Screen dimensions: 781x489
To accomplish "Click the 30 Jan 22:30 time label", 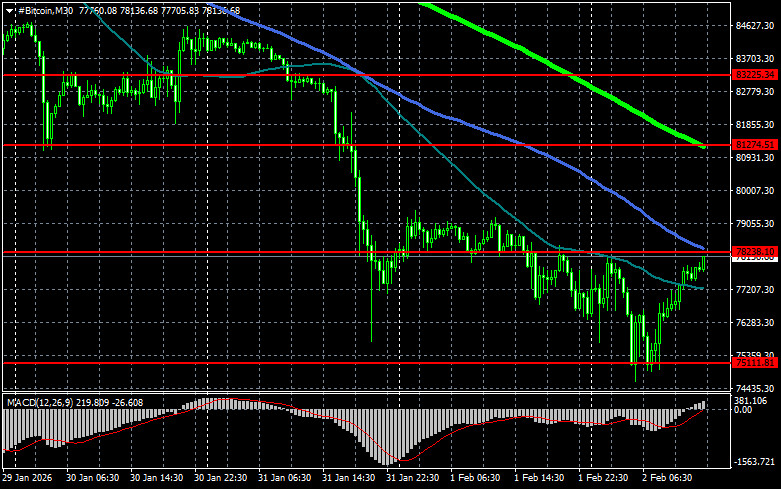I will (221, 478).
